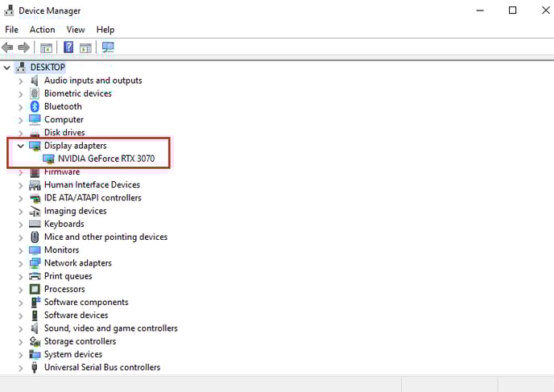Viewport: 554px width, 392px height.
Task: Expand Audio inputs and outputs
Action: [21, 80]
